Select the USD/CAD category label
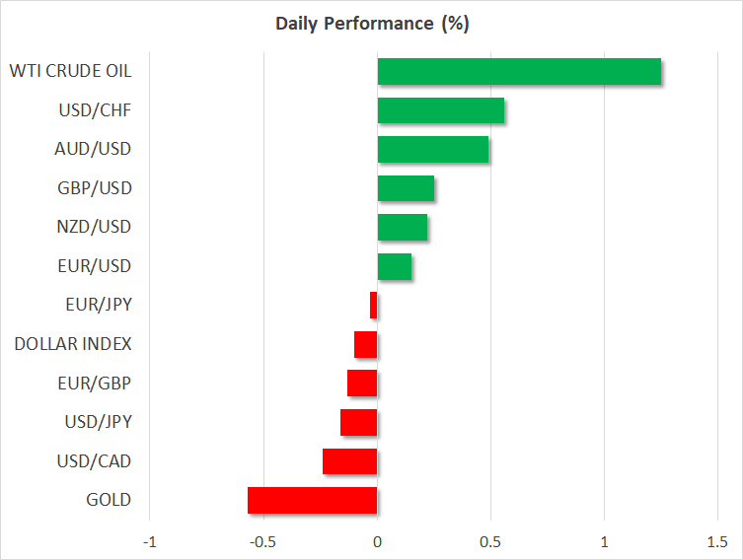743x560 pixels. (x=94, y=461)
